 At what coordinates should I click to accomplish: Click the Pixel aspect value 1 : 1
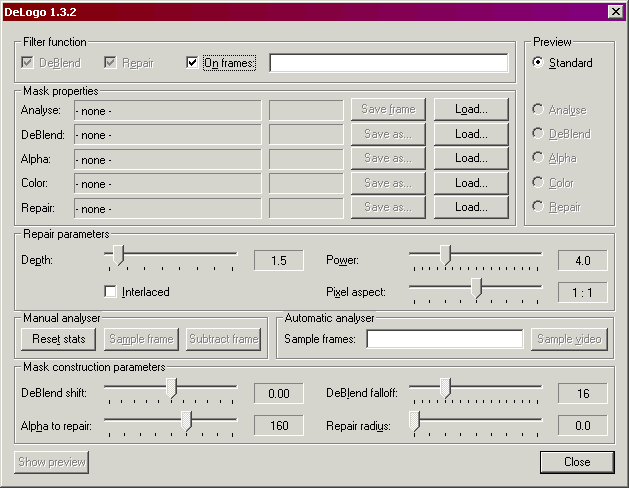(582, 293)
